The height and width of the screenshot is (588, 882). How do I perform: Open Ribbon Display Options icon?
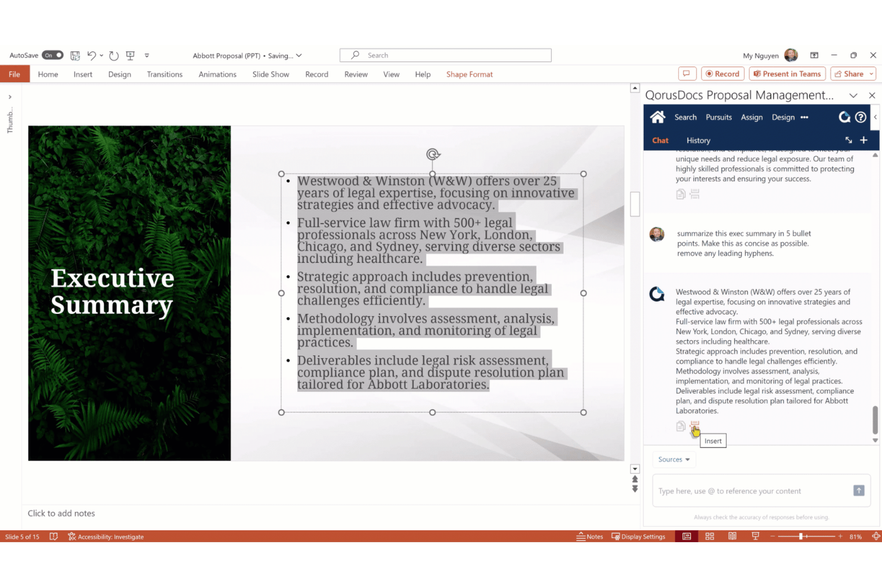814,55
